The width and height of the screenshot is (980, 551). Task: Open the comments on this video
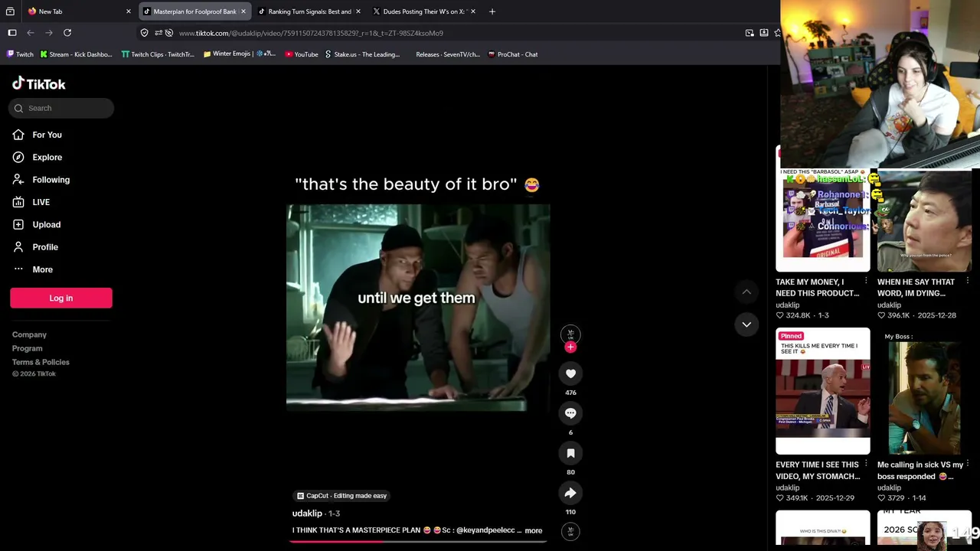[x=570, y=413]
